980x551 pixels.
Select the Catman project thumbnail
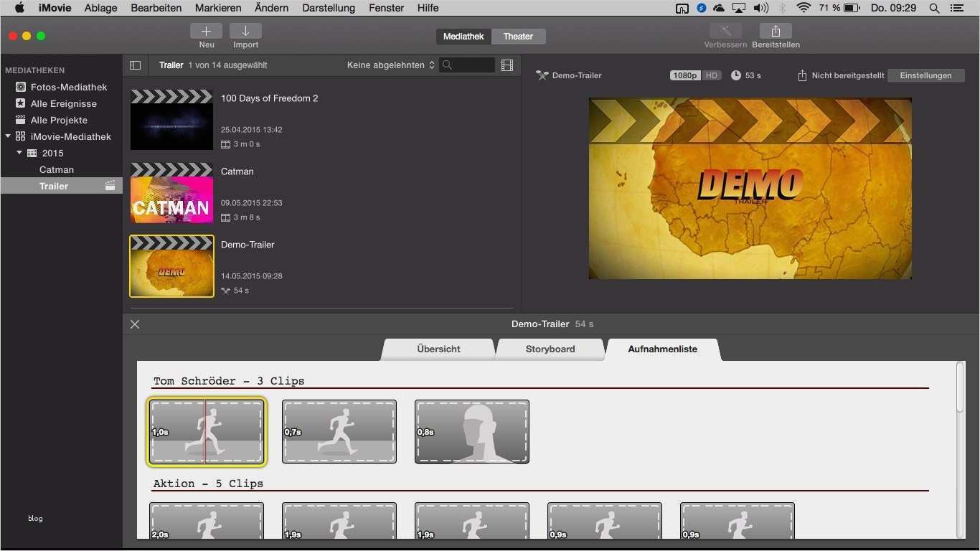pos(171,193)
